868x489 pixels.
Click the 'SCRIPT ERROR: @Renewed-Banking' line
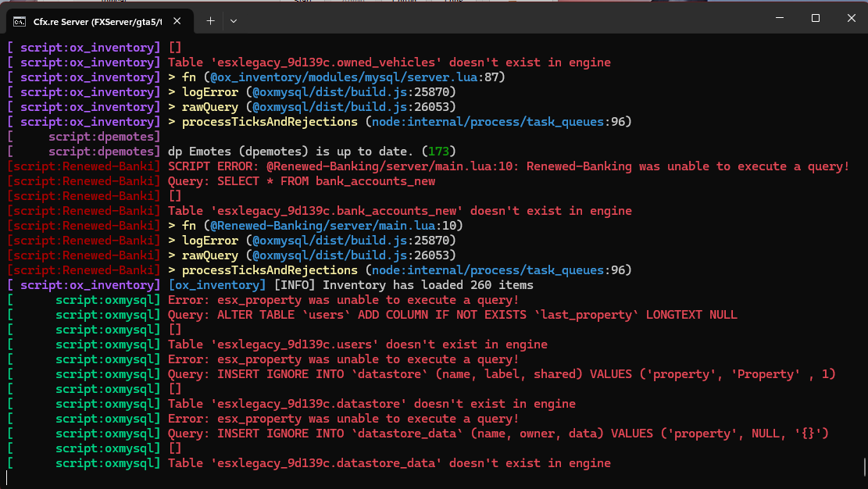click(x=508, y=166)
